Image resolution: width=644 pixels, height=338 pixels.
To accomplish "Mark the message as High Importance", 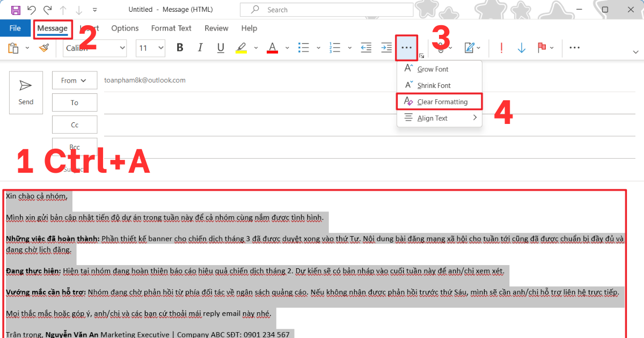I will pos(501,48).
